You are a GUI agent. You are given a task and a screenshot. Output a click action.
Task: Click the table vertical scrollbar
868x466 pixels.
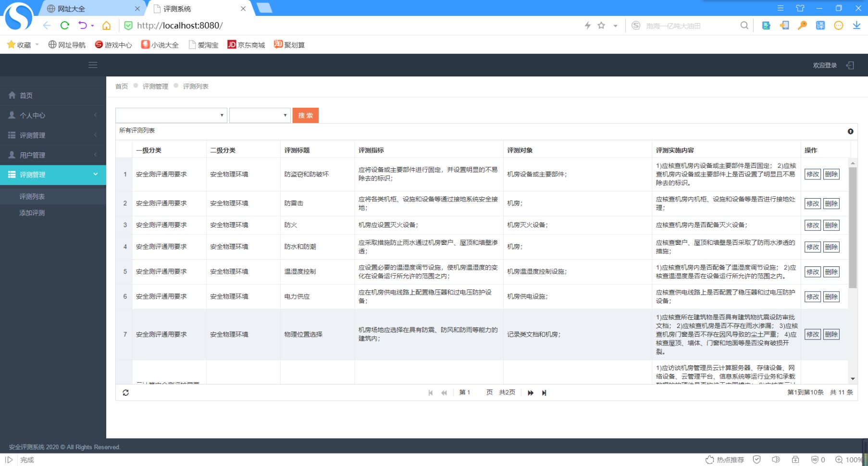pos(853,227)
